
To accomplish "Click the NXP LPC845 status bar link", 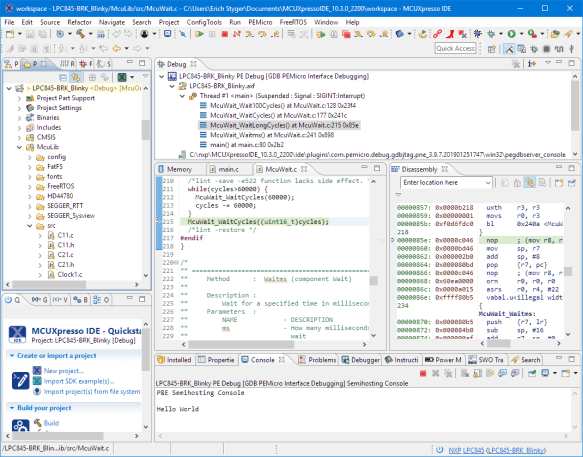I will pos(466,450).
